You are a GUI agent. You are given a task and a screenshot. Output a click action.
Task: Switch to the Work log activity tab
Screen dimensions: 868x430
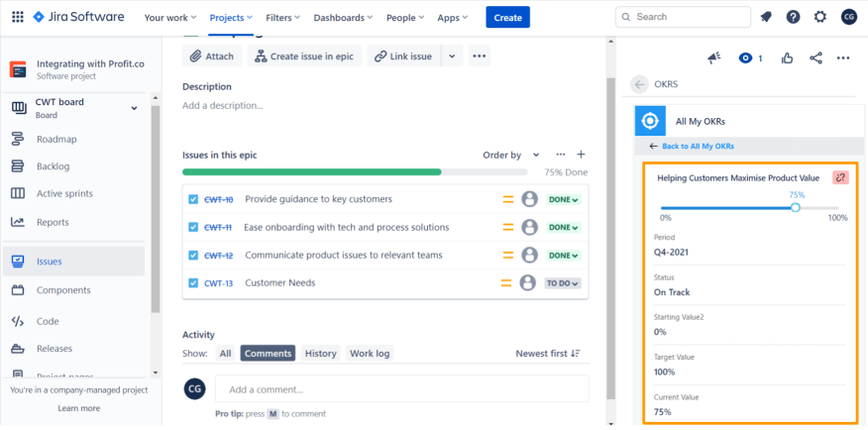click(370, 353)
